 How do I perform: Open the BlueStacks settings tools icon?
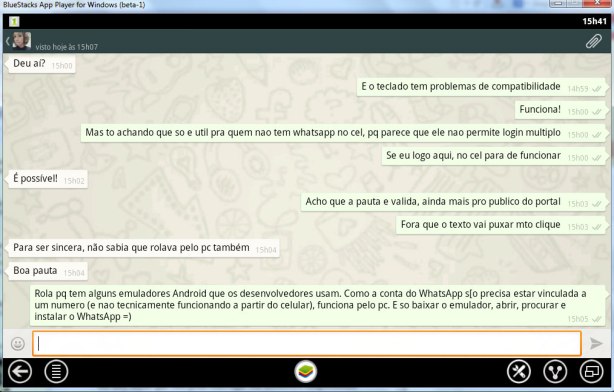519,371
